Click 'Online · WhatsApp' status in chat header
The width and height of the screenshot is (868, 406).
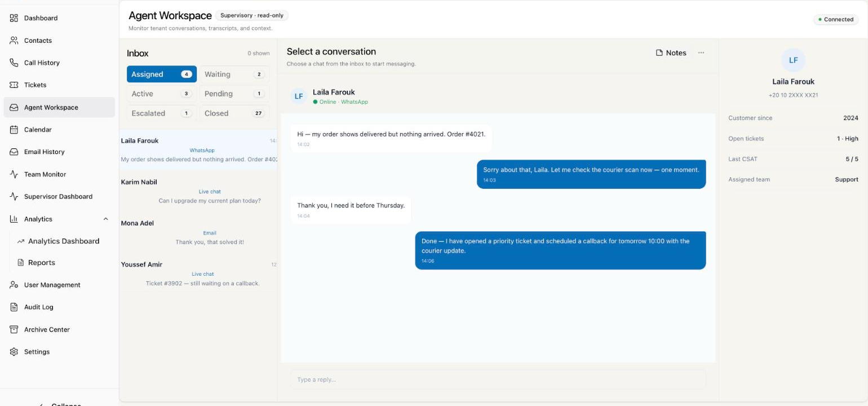pyautogui.click(x=340, y=102)
